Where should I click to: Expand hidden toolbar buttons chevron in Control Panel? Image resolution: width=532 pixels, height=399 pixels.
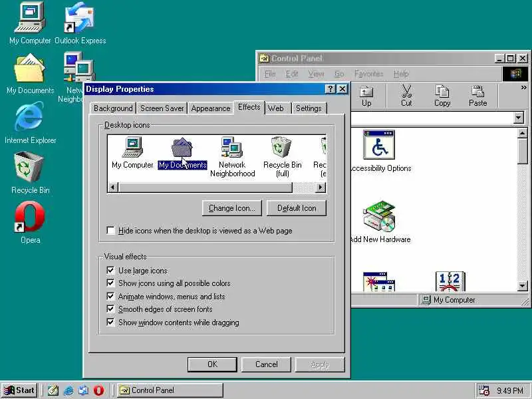[x=523, y=88]
